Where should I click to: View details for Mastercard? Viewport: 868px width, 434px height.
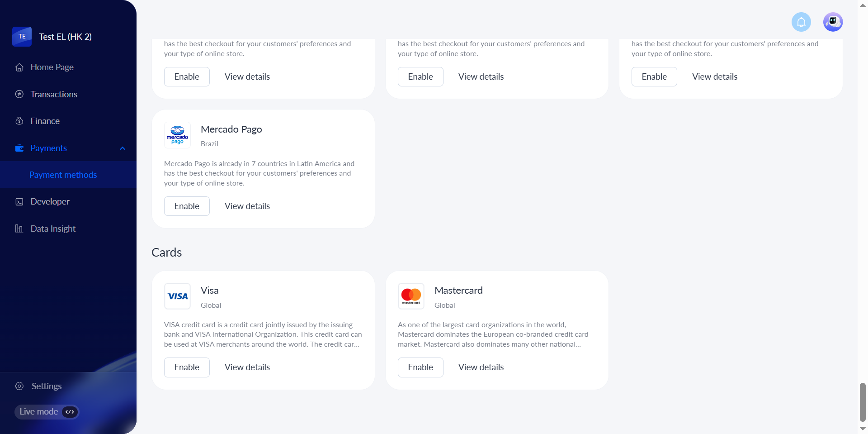point(481,367)
